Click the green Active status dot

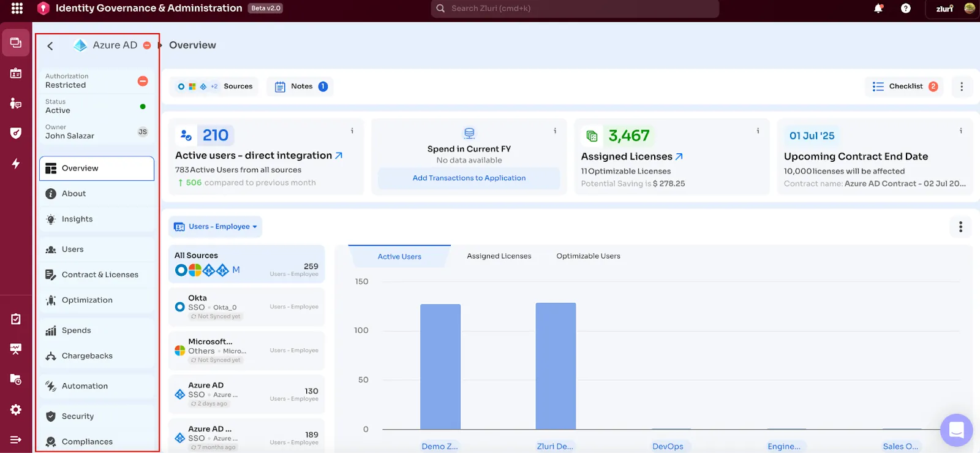(143, 107)
